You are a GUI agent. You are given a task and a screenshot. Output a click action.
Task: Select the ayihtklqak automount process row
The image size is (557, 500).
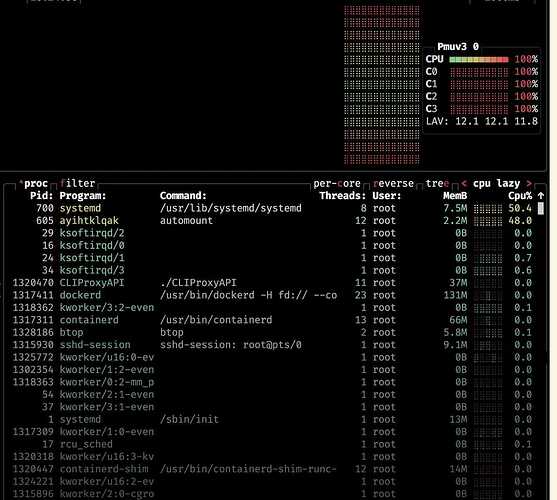[272, 221]
